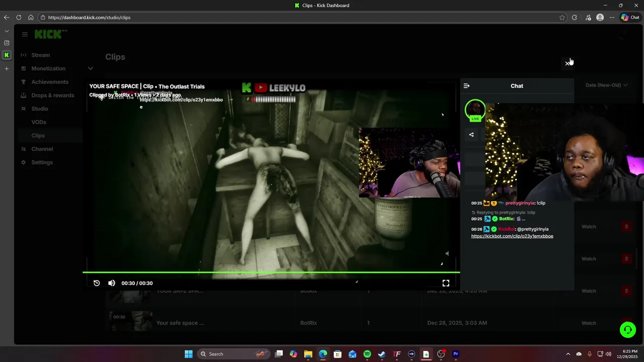Collapse the Chat panel with arrow icon
The width and height of the screenshot is (644, 362).
tap(466, 86)
